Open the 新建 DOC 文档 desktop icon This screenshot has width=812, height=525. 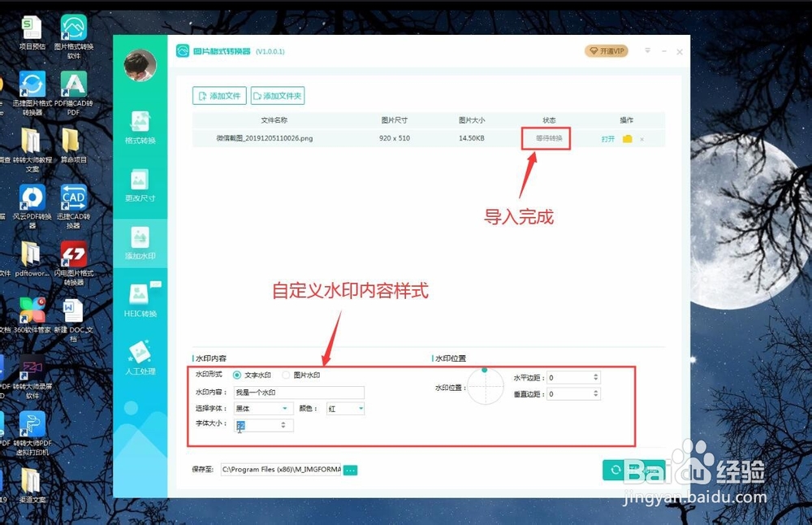pos(74,320)
